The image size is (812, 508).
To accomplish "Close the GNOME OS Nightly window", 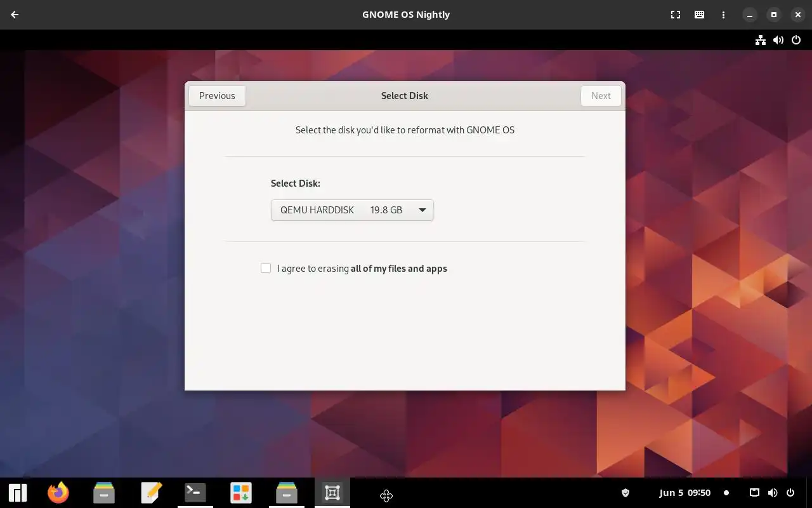I will point(798,15).
